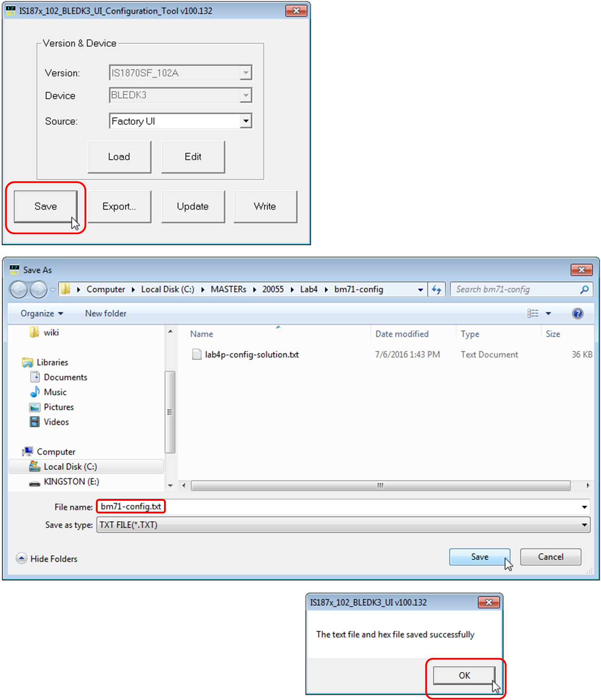Viewport: 601px width, 700px height.
Task: Click the KINGSTON (E:) drive icon
Action: (x=35, y=482)
